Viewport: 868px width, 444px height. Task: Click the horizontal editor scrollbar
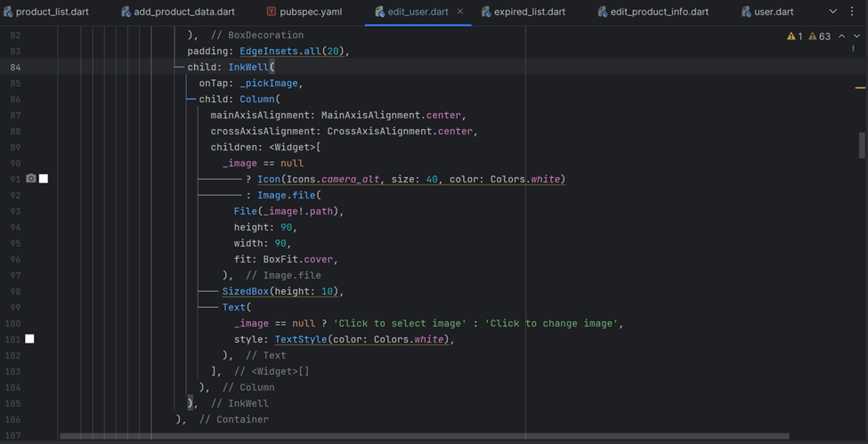(x=425, y=436)
